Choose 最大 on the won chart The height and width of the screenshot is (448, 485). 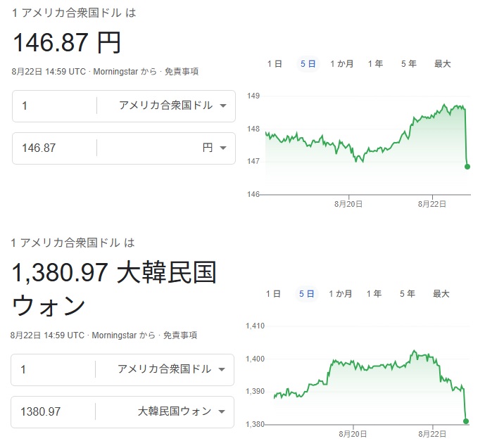click(441, 294)
